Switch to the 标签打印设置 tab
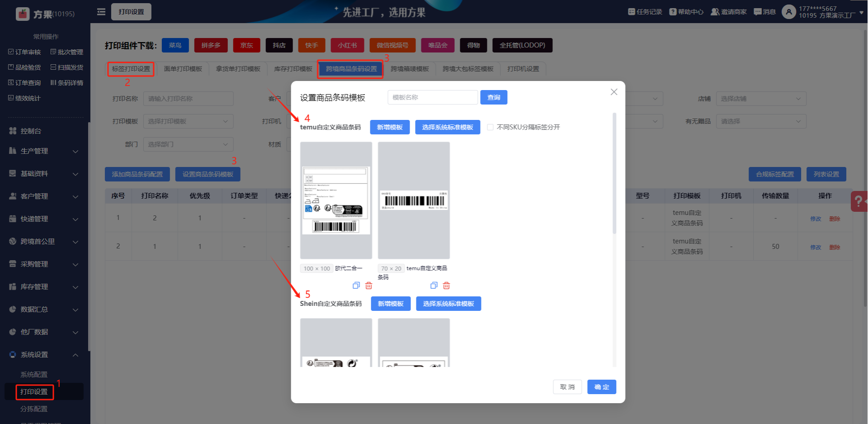Viewport: 868px width, 424px height. pos(131,69)
